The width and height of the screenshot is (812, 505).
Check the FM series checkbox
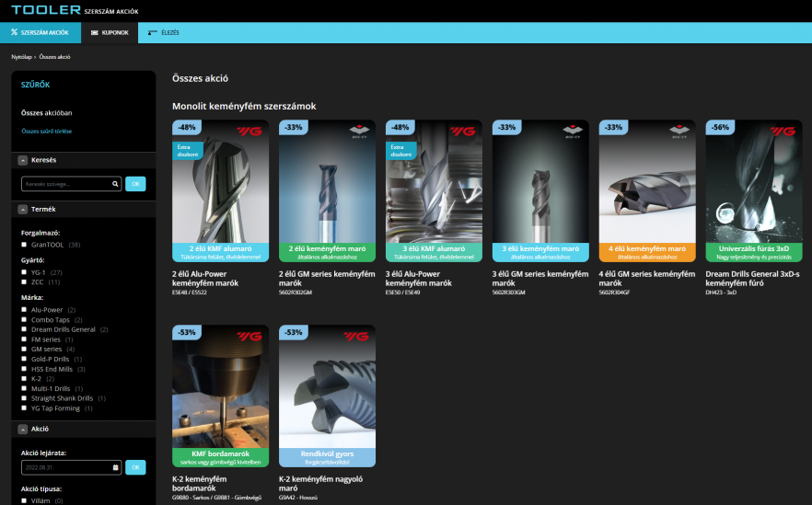pos(24,339)
